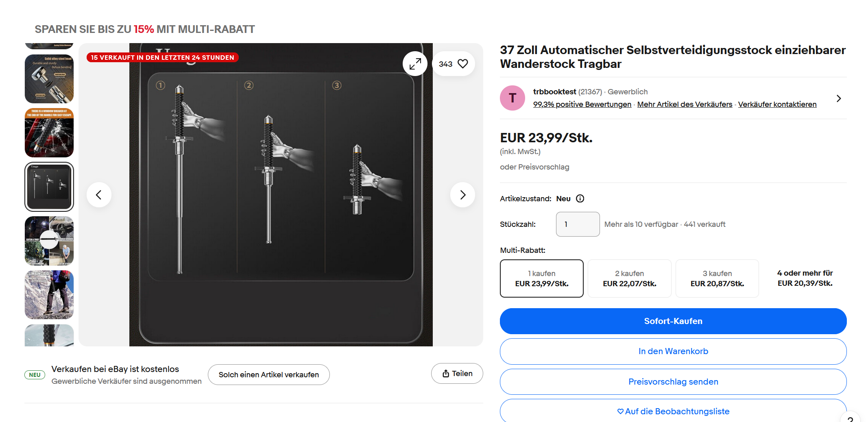Show previous product image

(99, 195)
